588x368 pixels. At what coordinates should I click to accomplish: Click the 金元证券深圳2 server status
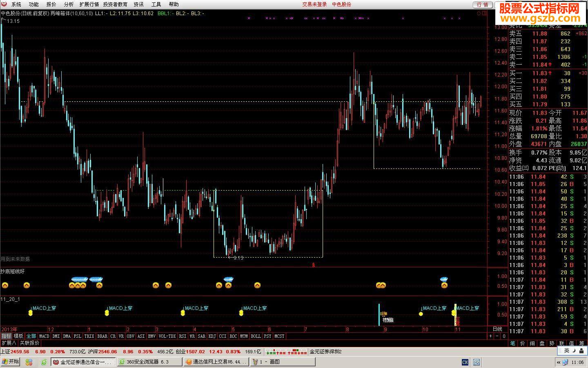coord(325,352)
